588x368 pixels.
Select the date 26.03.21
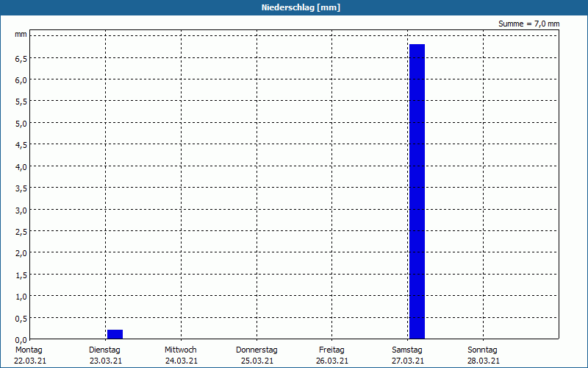coord(332,361)
